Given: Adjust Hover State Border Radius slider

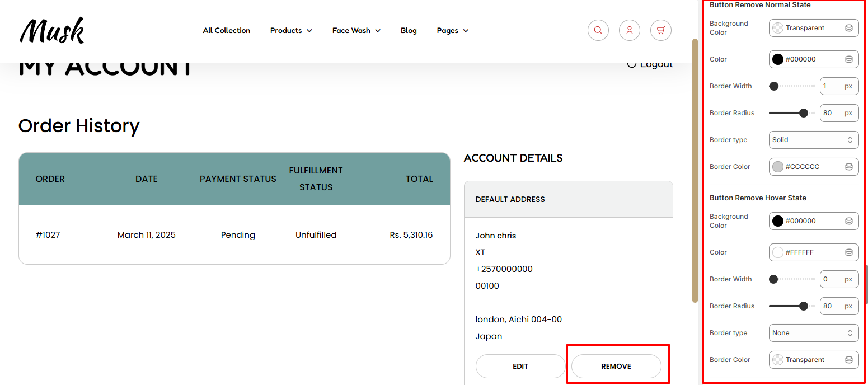Looking at the screenshot, I should pyautogui.click(x=792, y=306).
